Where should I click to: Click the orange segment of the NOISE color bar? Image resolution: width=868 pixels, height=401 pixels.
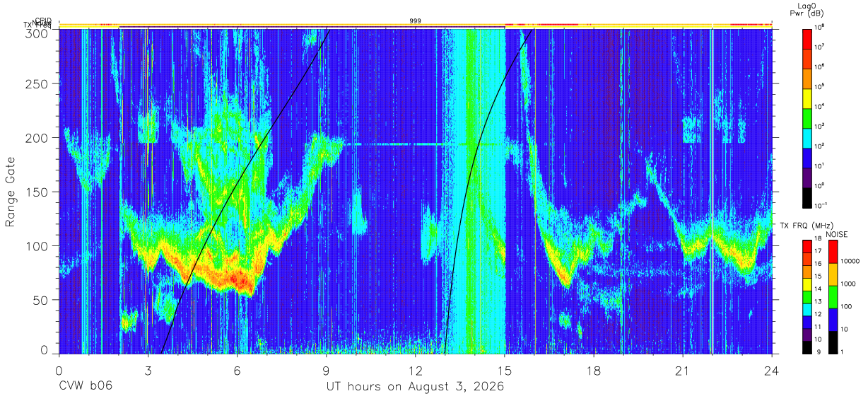[x=833, y=273]
